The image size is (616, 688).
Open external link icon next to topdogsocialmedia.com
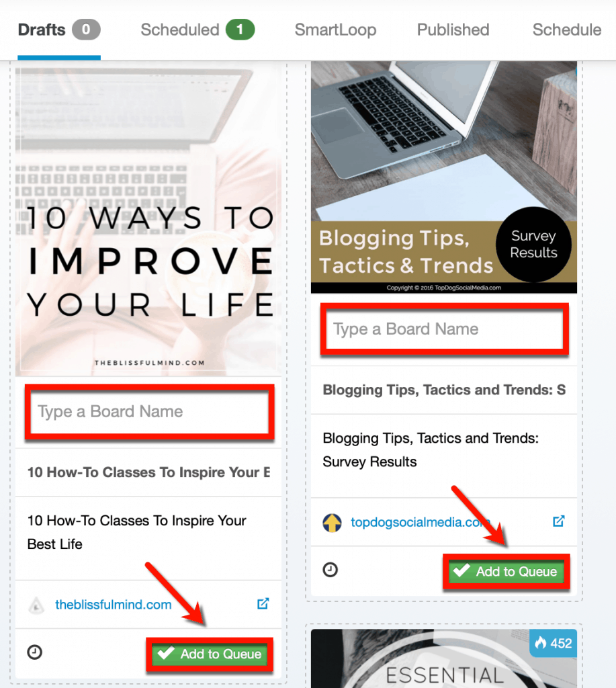[558, 521]
